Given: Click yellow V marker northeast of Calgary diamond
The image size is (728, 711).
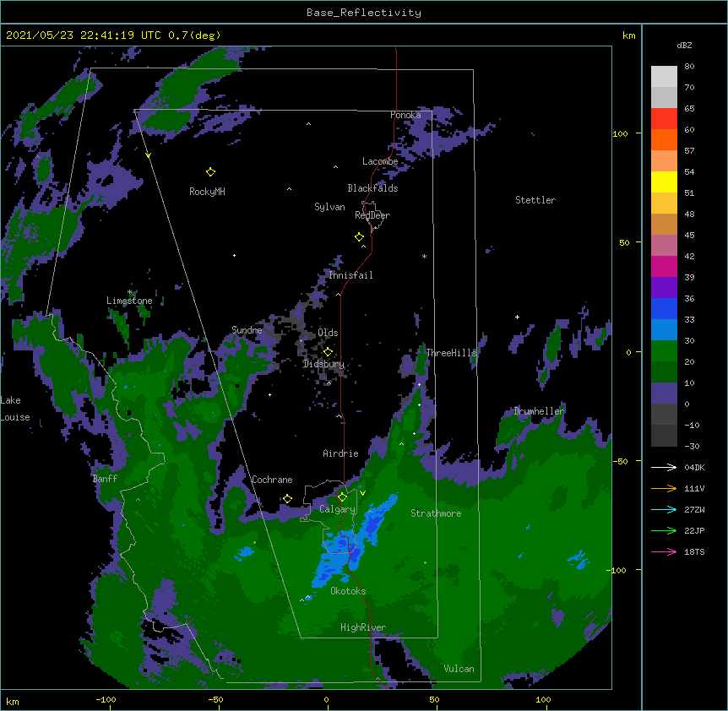Looking at the screenshot, I should [362, 493].
